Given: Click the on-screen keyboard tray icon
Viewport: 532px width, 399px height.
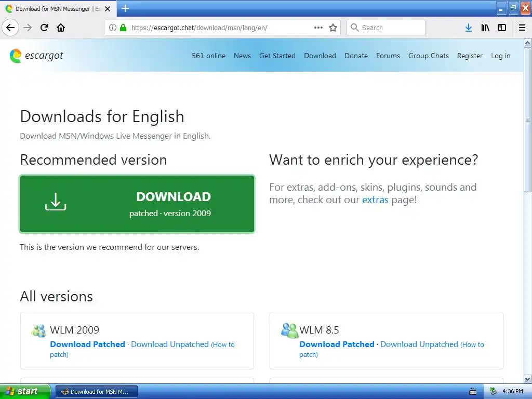Looking at the screenshot, I should (x=473, y=392).
